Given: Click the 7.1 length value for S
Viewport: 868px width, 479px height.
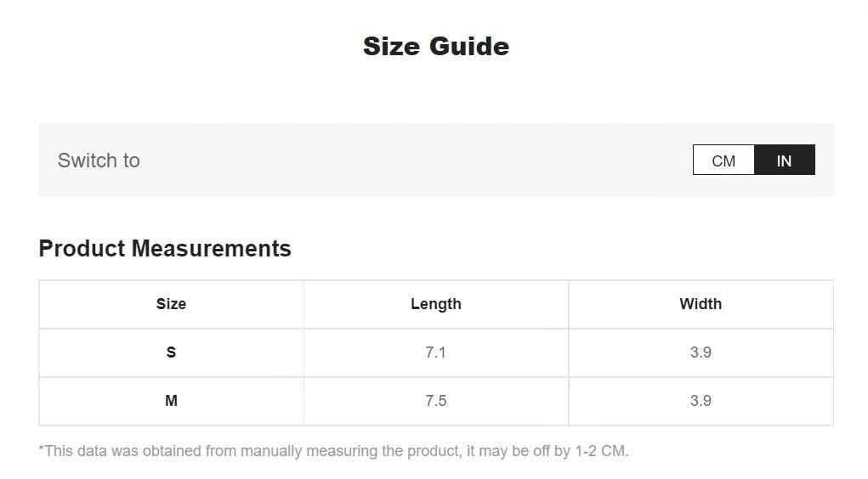Looking at the screenshot, I should click(x=435, y=352).
